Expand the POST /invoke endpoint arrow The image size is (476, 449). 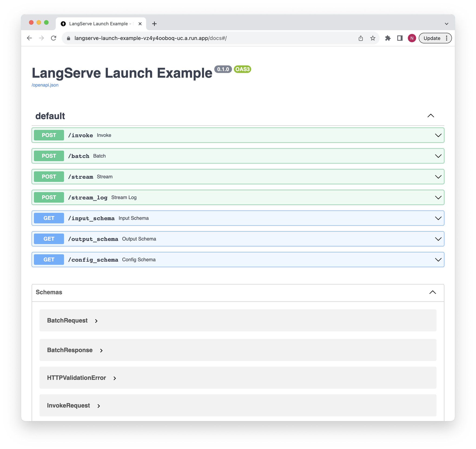pyautogui.click(x=438, y=135)
